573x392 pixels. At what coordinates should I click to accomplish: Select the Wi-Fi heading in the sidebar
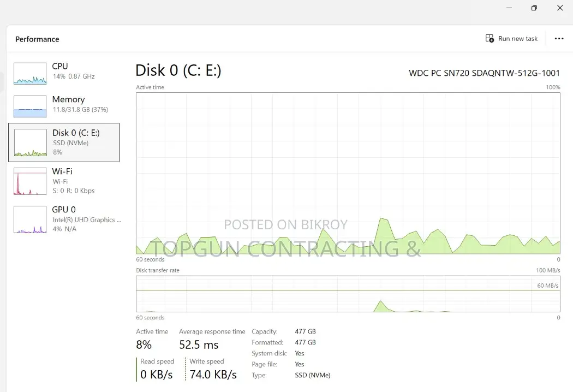click(62, 171)
